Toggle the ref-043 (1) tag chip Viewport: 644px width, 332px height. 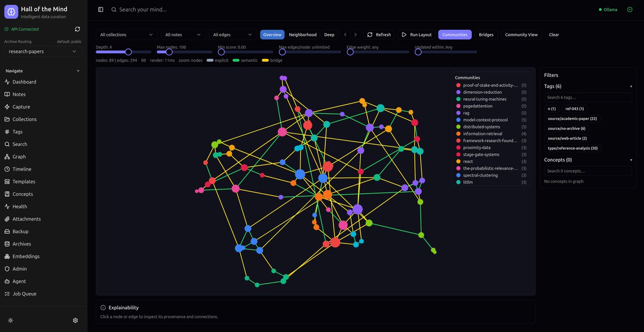click(575, 109)
